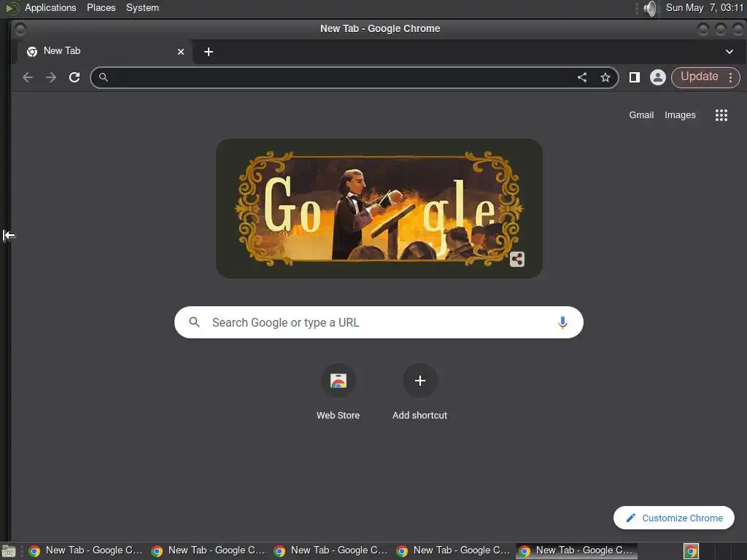
Task: Open the profile avatar menu
Action: (657, 77)
